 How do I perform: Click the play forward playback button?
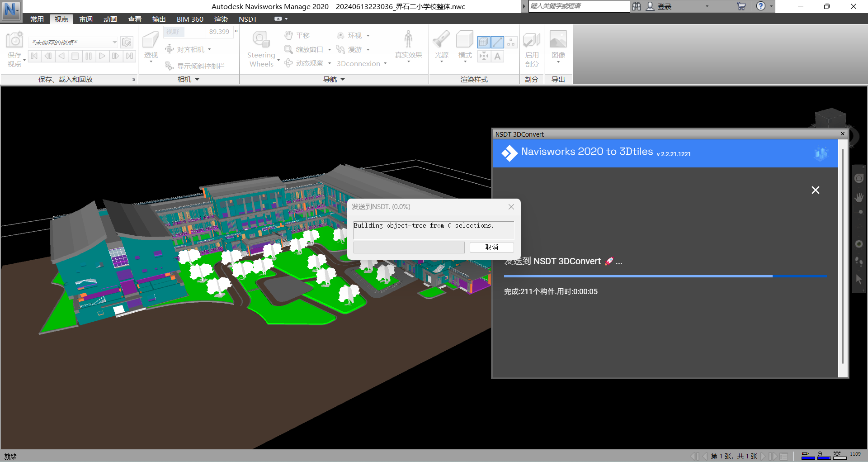[102, 56]
